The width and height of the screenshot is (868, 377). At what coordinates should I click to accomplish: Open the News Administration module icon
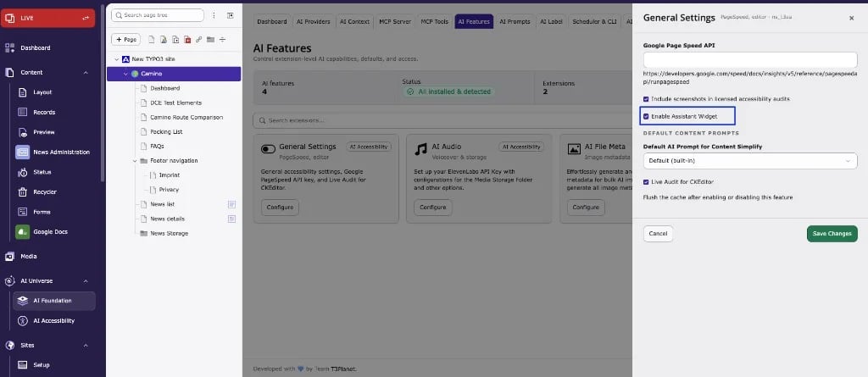pos(23,152)
